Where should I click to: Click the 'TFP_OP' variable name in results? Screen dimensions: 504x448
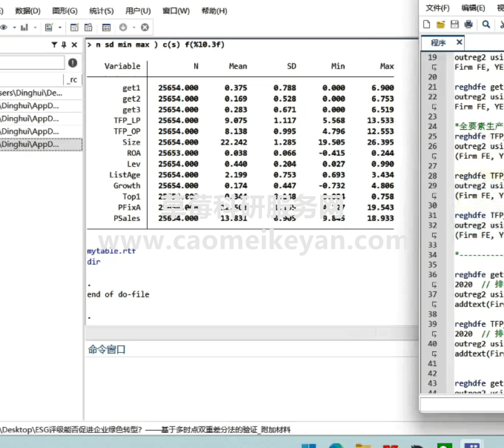[x=127, y=131]
